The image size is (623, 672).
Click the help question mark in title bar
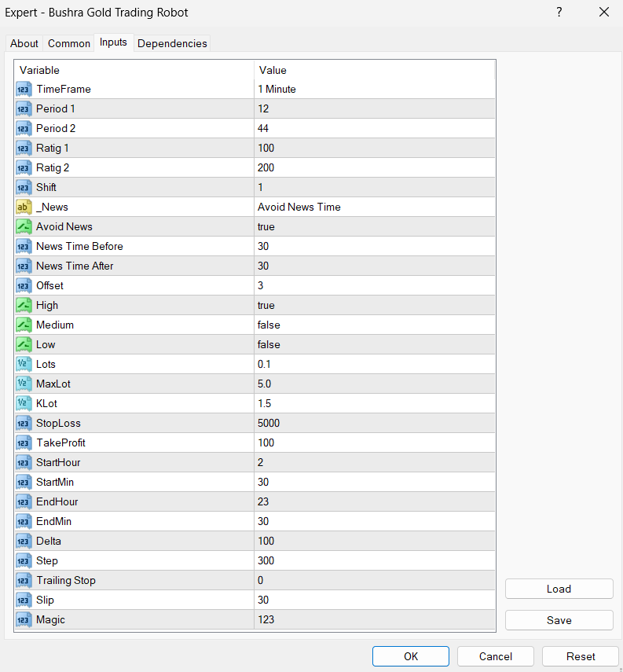pos(559,13)
